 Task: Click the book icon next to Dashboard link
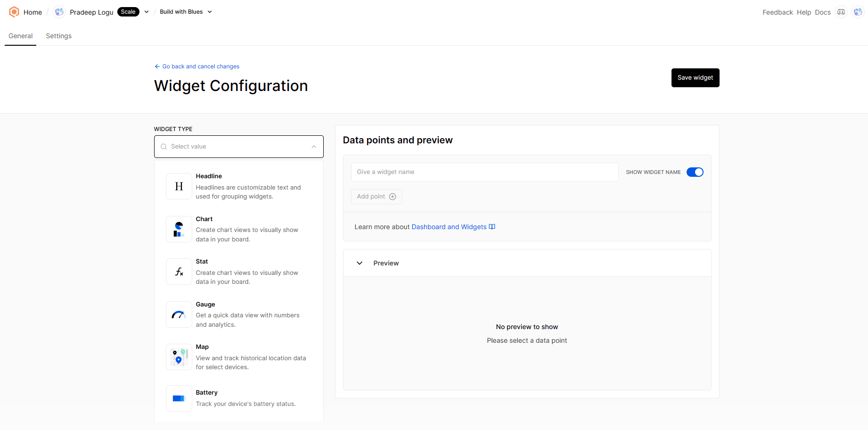492,227
